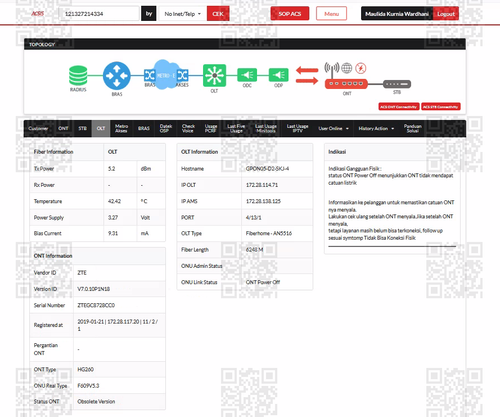Open the BRAS tab in navigation bar
This screenshot has height=417, width=500.
[x=144, y=128]
